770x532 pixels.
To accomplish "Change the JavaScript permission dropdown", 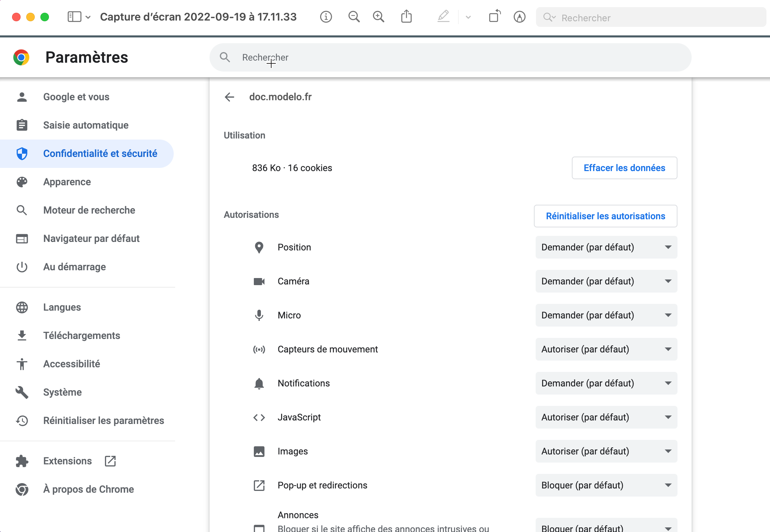I will 606,417.
